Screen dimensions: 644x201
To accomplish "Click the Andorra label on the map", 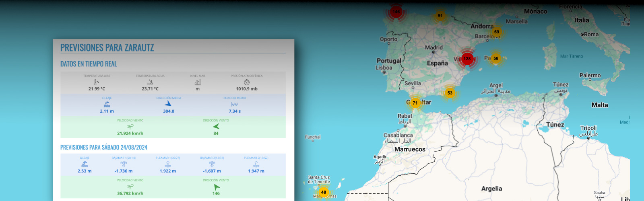I will 482,26.
